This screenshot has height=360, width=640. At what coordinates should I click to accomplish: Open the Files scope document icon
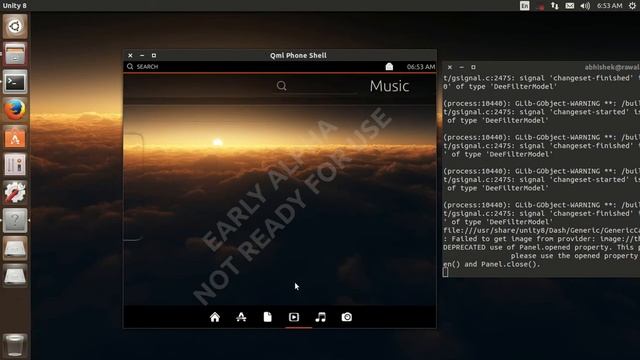(x=268, y=317)
